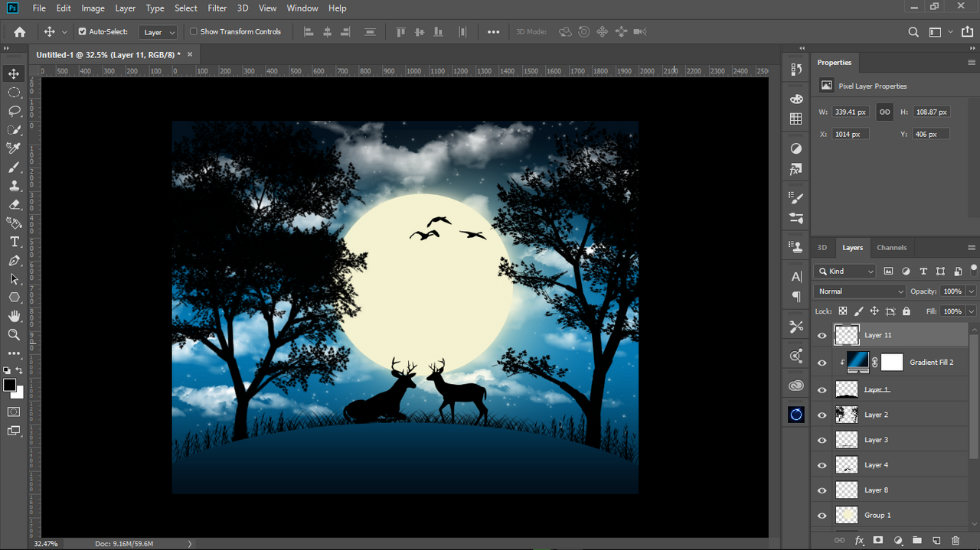The height and width of the screenshot is (550, 980).
Task: Select the Hand tool
Action: (x=14, y=316)
